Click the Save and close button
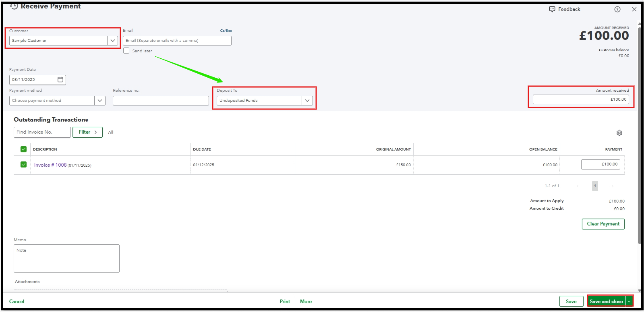Screen dimensions: 644x312 point(606,302)
